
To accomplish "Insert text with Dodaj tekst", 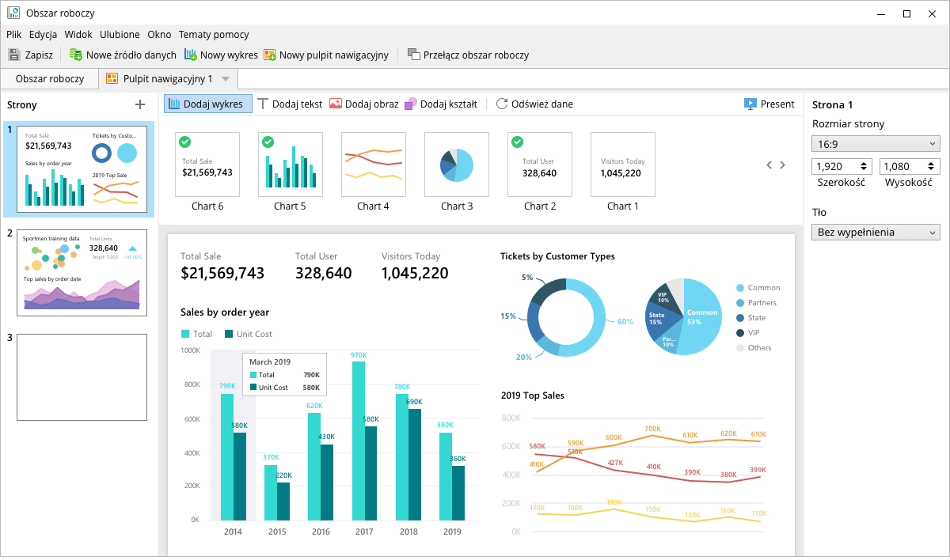I will click(290, 104).
